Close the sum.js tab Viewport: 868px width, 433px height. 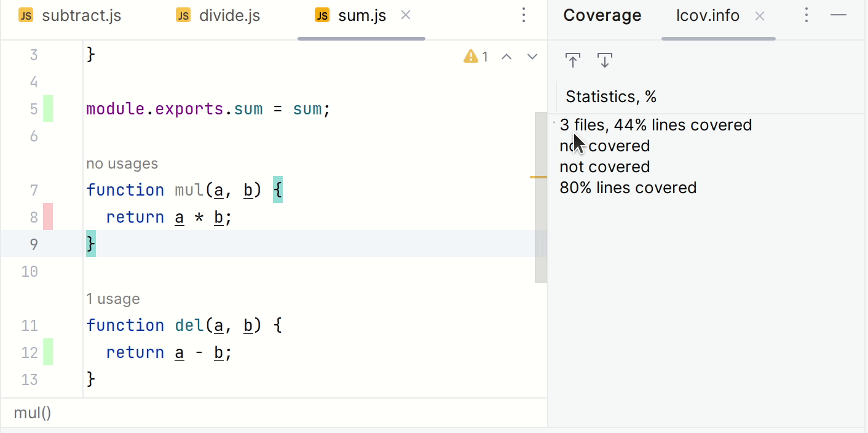tap(406, 15)
